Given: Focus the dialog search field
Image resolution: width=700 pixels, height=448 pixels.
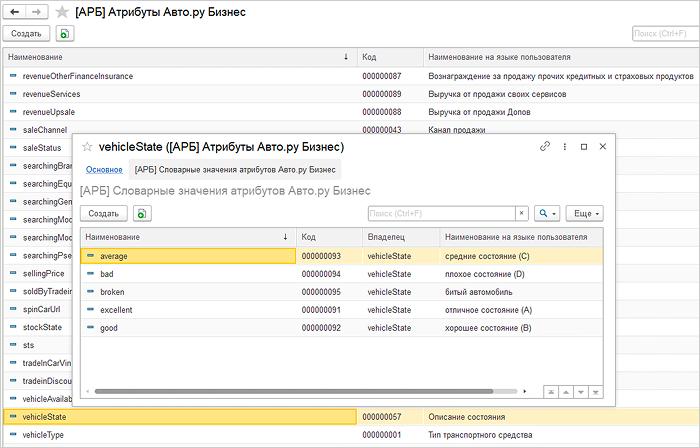Looking at the screenshot, I should (x=442, y=213).
